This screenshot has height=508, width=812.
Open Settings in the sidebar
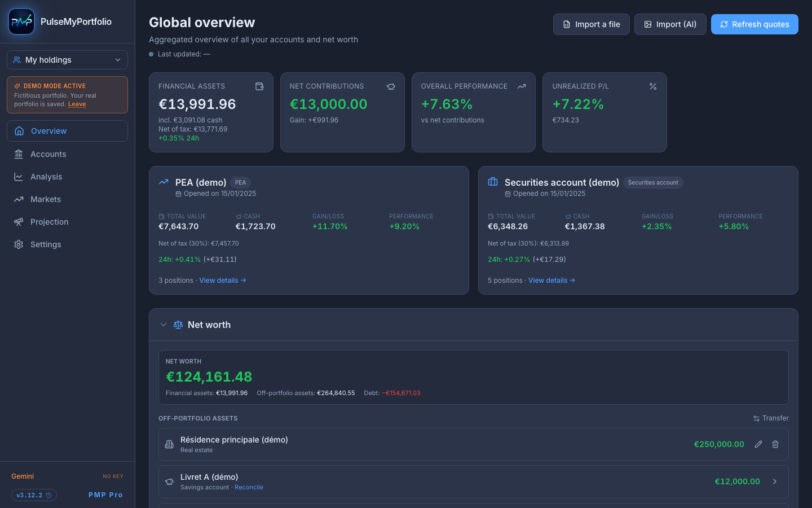(67, 244)
